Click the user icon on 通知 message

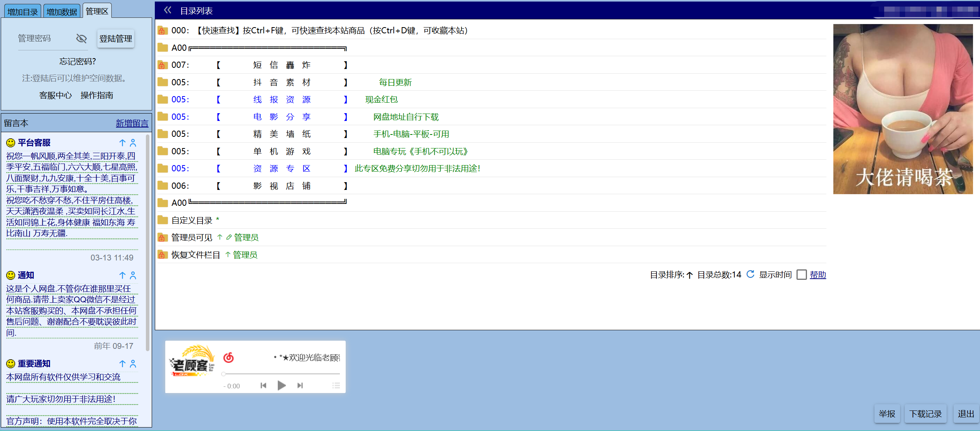(x=133, y=275)
